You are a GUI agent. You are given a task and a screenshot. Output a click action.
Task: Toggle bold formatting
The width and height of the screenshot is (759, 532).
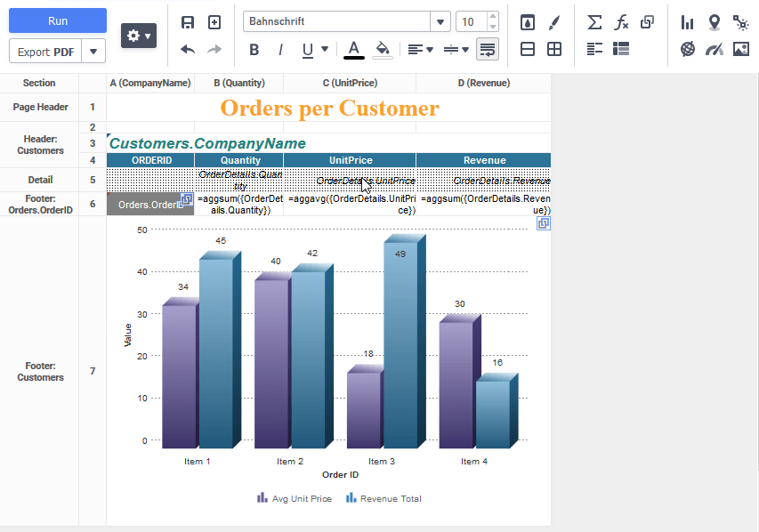point(254,50)
